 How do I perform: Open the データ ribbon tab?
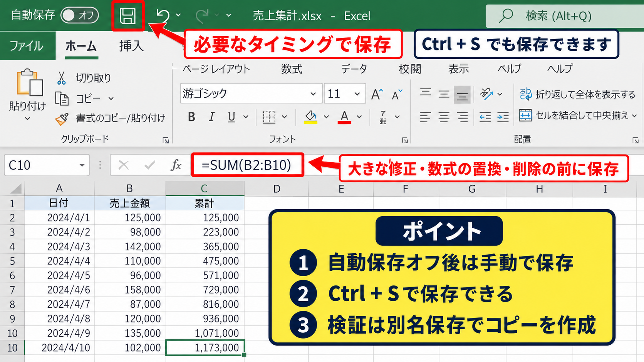coord(354,69)
